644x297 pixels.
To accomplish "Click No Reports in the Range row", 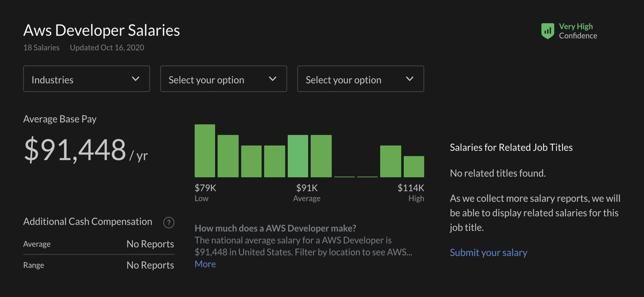I will tap(150, 265).
